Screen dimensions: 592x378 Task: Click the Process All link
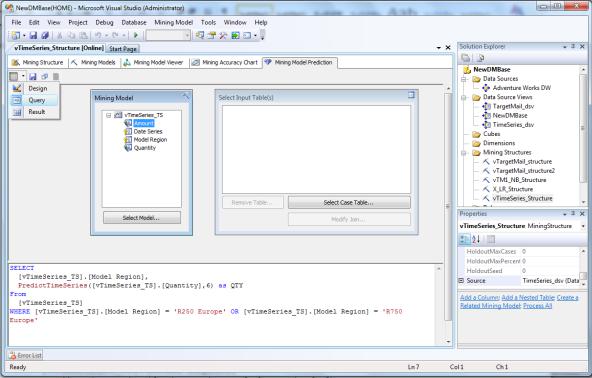click(x=537, y=306)
